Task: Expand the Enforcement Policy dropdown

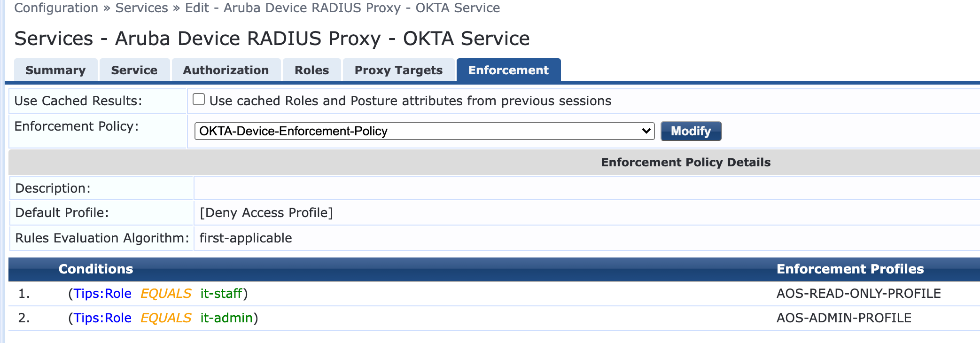Action: coord(424,131)
